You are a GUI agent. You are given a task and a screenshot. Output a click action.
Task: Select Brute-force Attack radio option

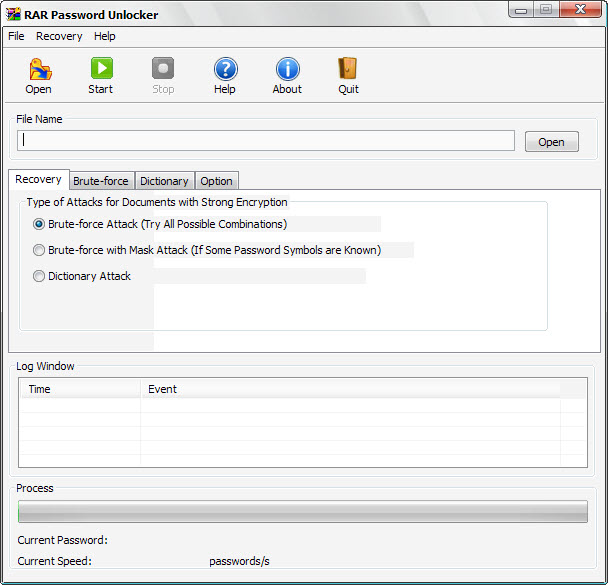coord(160,224)
